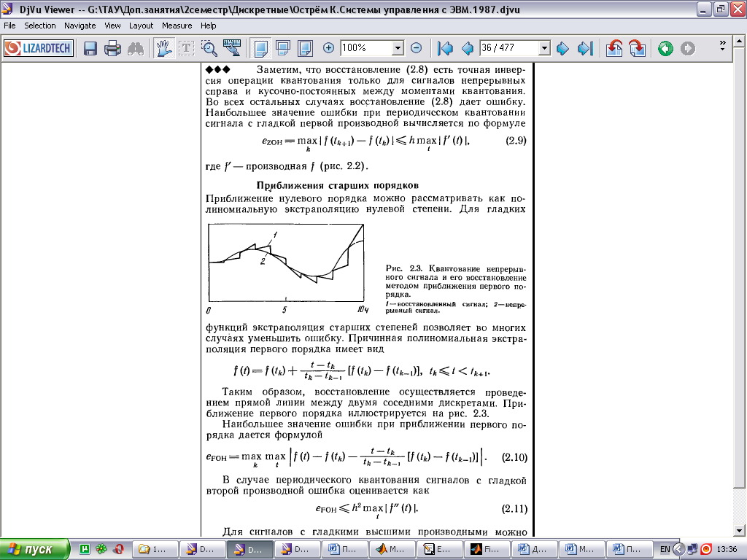Switch to the first DjVu taskbar window
The image size is (747, 560).
click(x=202, y=549)
